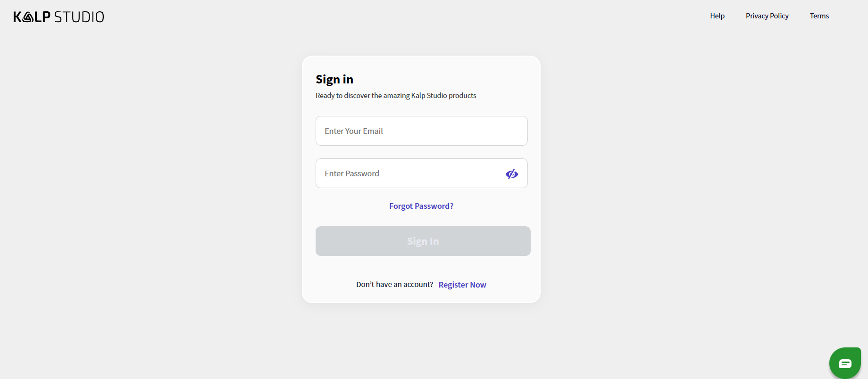
Task: Click the triangular emblem in the Kalp logo
Action: (28, 17)
